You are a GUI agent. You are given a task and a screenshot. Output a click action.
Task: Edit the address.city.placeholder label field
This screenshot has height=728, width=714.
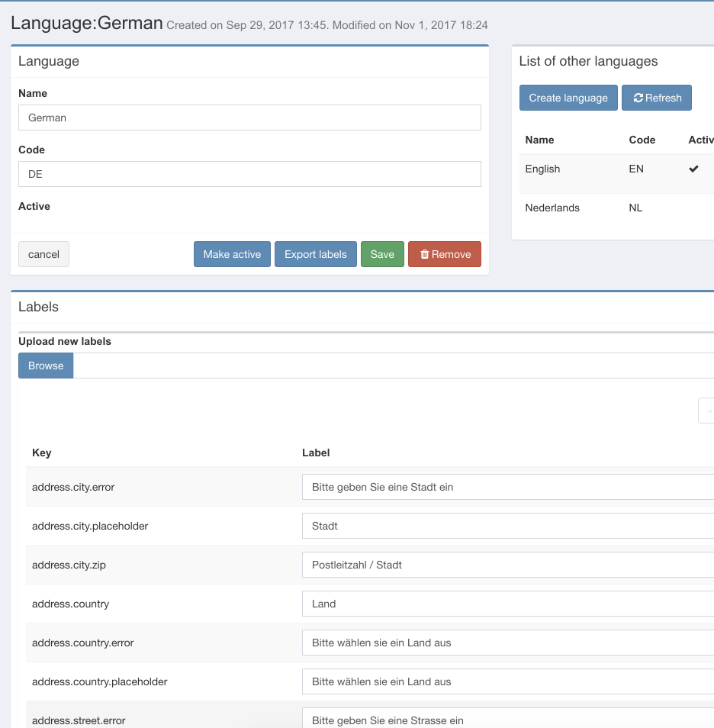(x=508, y=526)
